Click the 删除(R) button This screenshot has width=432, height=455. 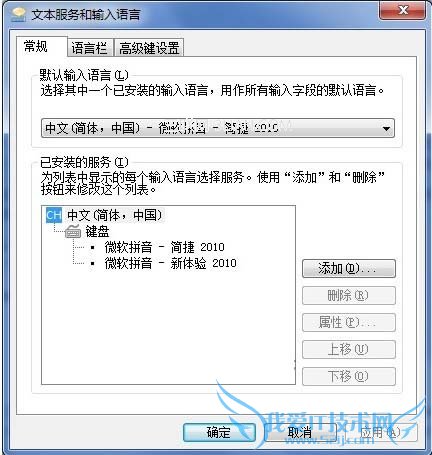tap(349, 295)
